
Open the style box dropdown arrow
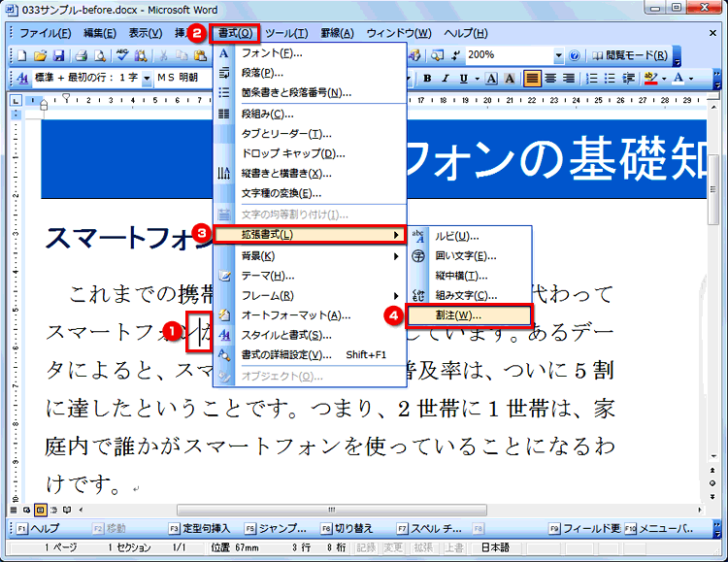(147, 78)
